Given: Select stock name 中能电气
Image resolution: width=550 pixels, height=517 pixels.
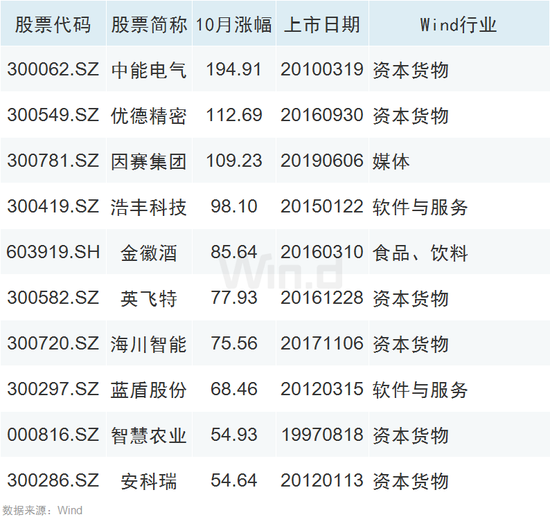Looking at the screenshot, I should [149, 70].
